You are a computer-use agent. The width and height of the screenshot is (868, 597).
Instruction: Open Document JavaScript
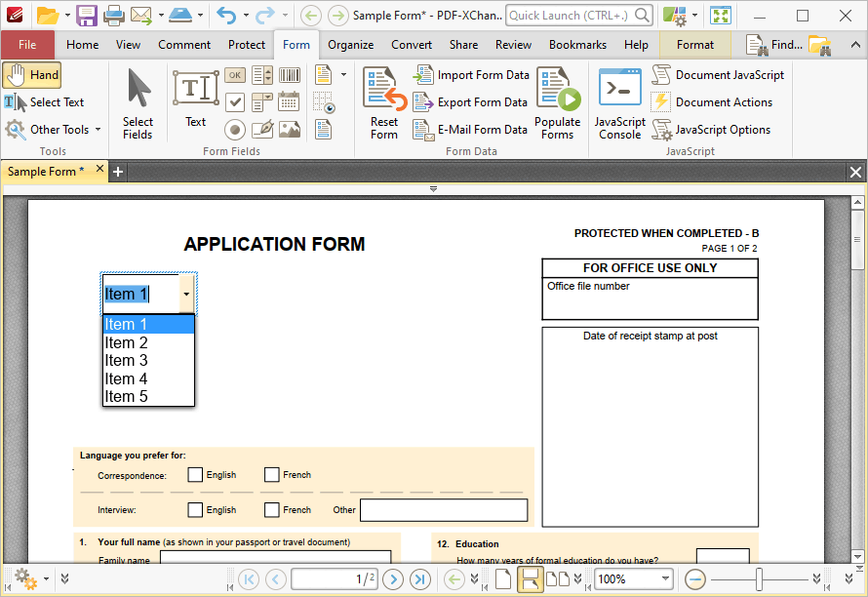[718, 75]
